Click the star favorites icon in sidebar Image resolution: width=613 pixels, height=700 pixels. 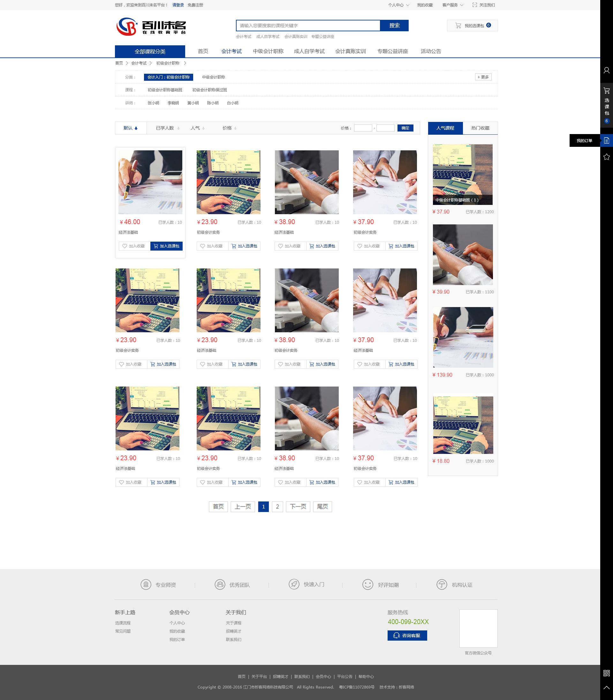(606, 157)
